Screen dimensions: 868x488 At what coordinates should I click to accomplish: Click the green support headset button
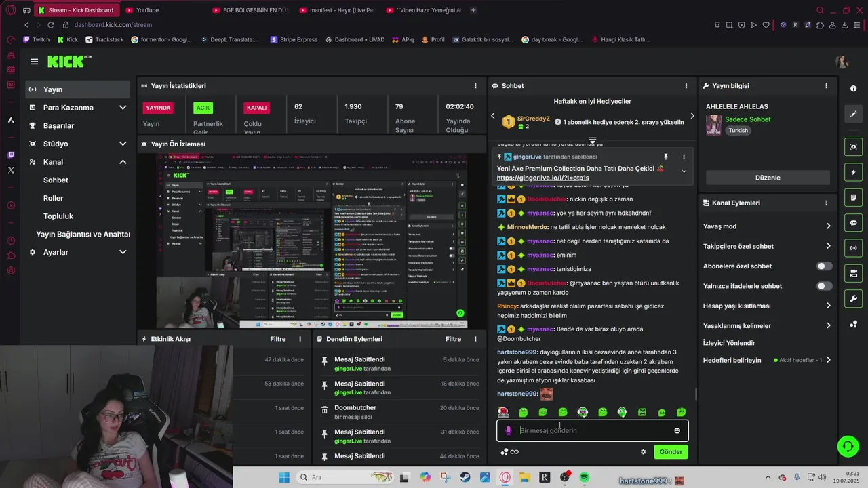(x=848, y=446)
